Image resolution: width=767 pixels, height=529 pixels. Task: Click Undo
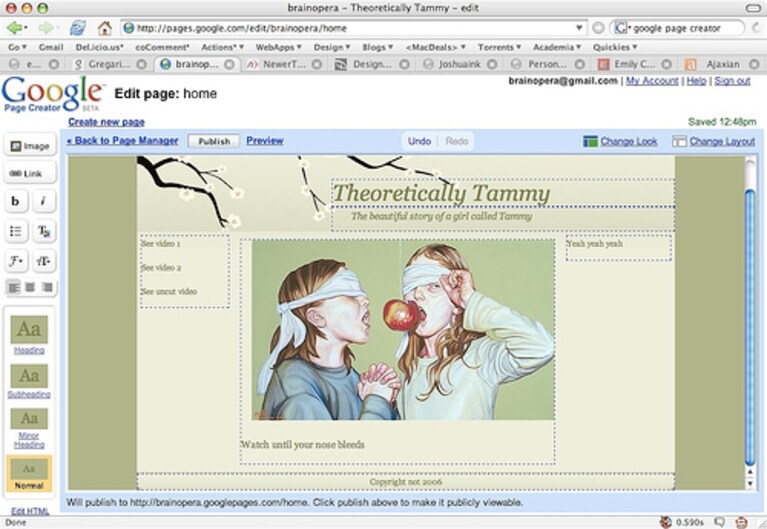pyautogui.click(x=419, y=141)
